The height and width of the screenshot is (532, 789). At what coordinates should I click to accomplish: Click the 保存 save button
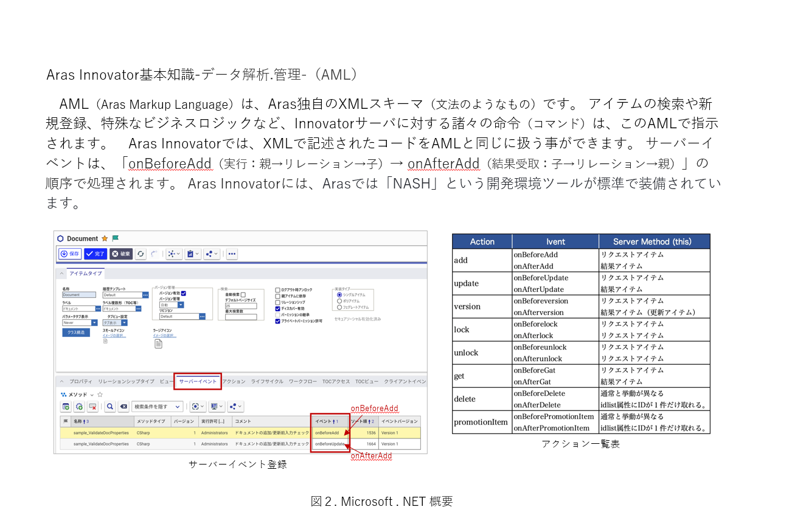tap(70, 254)
